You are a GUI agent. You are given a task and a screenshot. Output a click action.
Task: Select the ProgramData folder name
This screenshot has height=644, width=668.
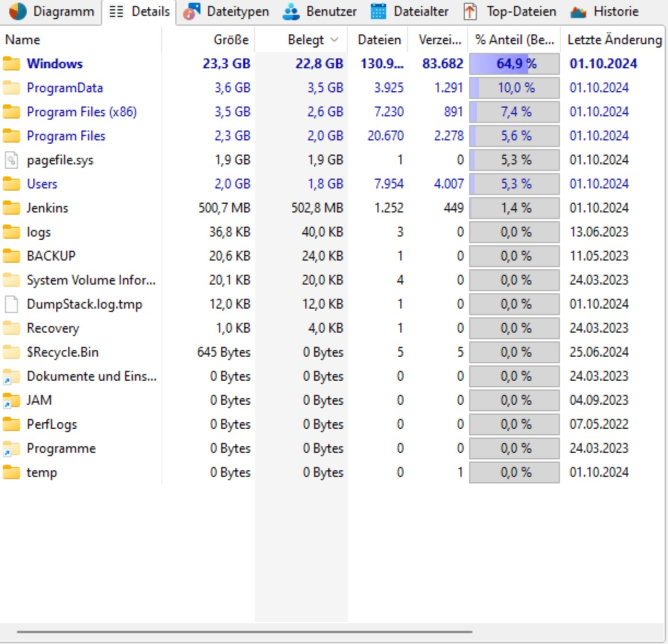(x=64, y=88)
